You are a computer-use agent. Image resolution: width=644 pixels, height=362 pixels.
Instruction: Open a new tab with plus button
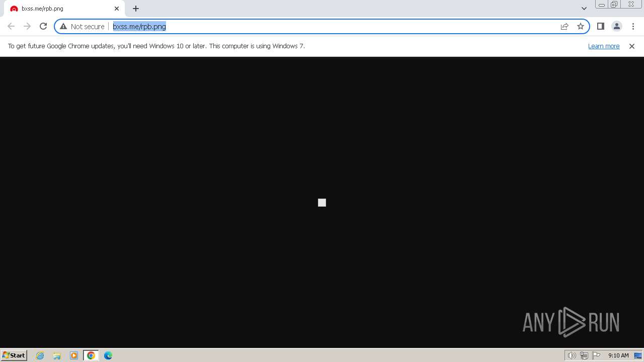[136, 9]
